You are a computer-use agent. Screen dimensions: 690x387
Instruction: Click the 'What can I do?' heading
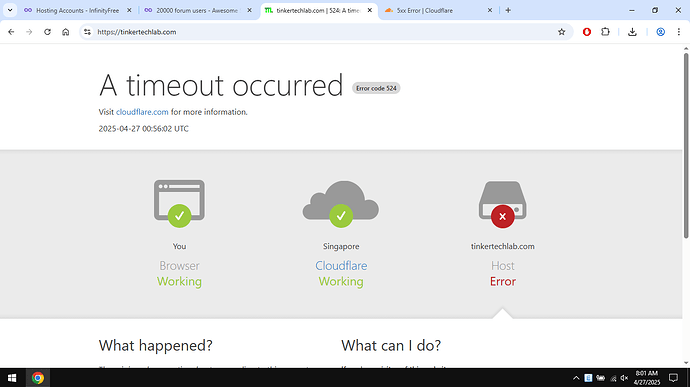coord(391,346)
